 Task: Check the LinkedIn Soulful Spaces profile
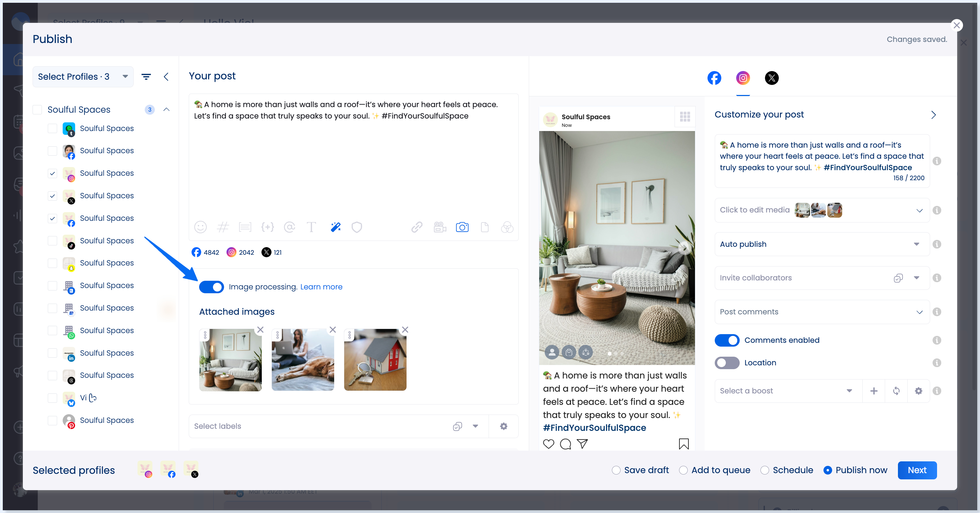tap(53, 353)
